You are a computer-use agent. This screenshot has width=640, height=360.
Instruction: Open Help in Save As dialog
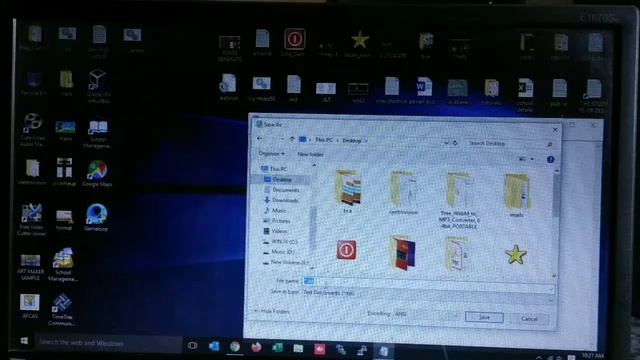[550, 160]
